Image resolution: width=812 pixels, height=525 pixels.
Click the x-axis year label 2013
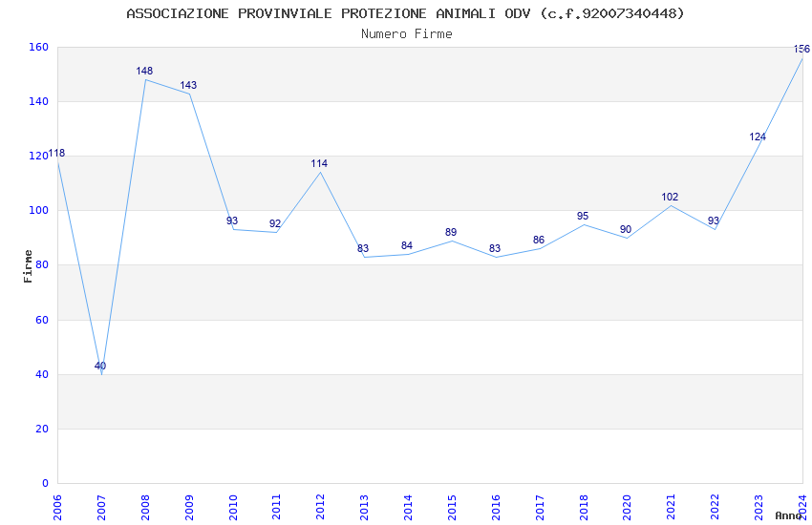point(364,507)
